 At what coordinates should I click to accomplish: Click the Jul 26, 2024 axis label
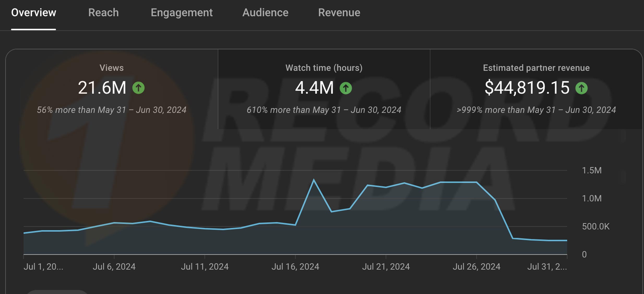point(476,267)
